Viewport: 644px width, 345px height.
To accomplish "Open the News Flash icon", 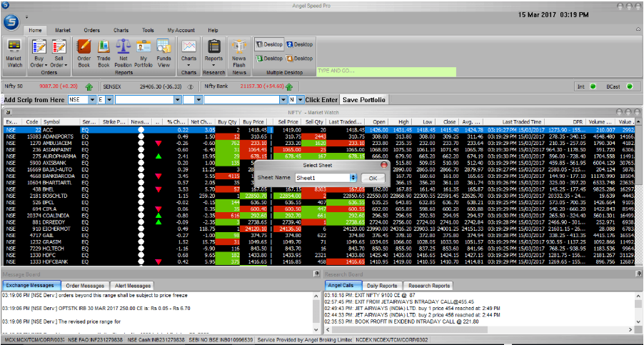I will pyautogui.click(x=239, y=54).
